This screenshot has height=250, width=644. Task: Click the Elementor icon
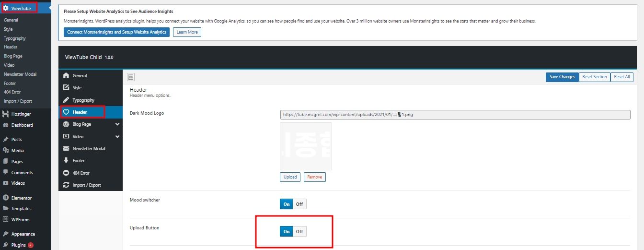tap(6, 198)
